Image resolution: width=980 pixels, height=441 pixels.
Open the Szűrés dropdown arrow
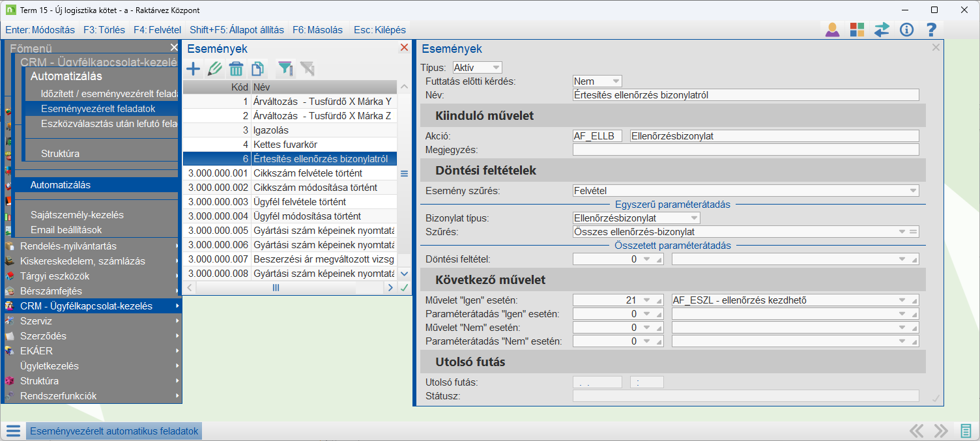click(x=902, y=231)
